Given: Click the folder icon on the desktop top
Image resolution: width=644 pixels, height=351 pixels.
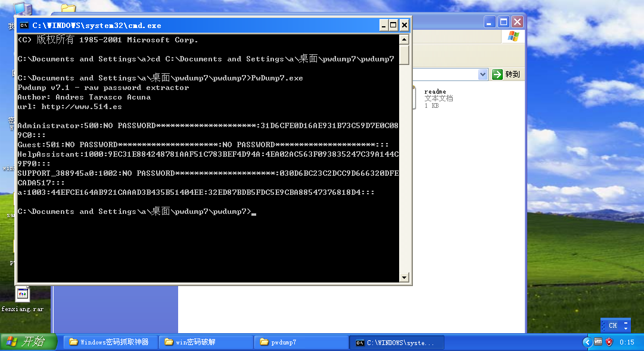Looking at the screenshot, I should [68, 8].
